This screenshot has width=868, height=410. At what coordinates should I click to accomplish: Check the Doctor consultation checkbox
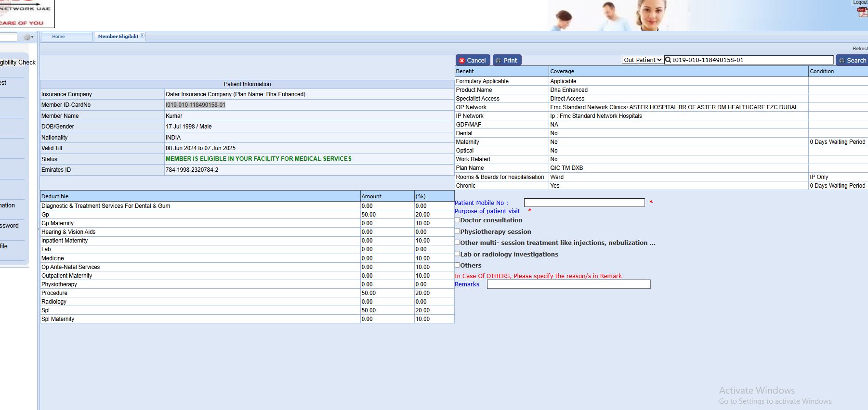[x=458, y=220]
